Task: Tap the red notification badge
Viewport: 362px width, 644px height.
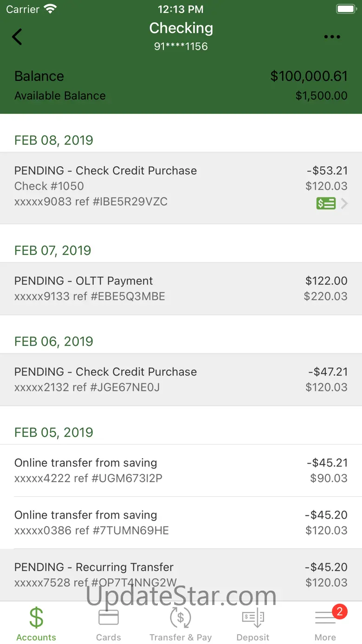Action: (x=339, y=611)
